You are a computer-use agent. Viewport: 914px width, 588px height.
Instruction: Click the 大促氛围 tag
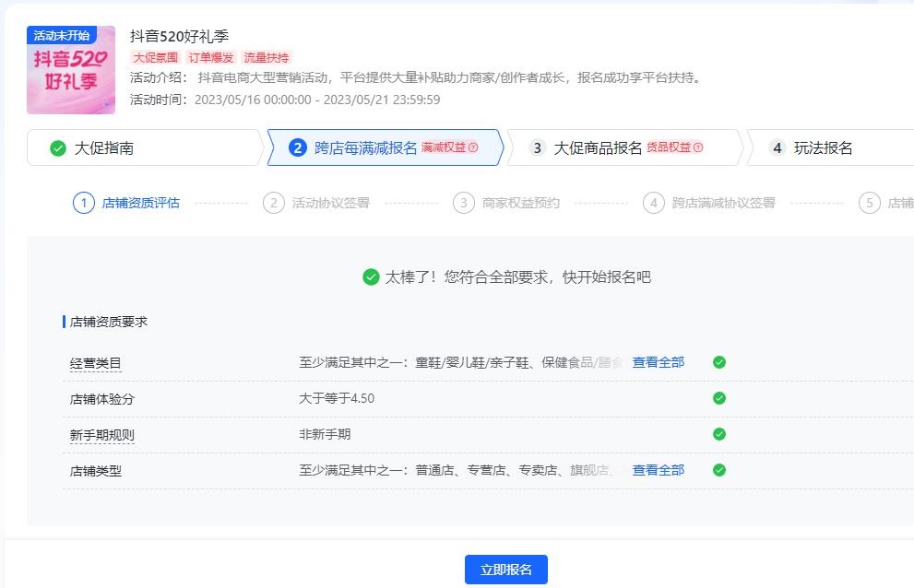(155, 58)
